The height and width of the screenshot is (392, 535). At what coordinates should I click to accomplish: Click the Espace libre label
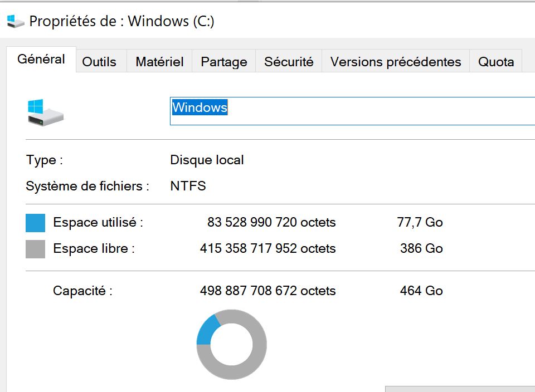coord(94,248)
